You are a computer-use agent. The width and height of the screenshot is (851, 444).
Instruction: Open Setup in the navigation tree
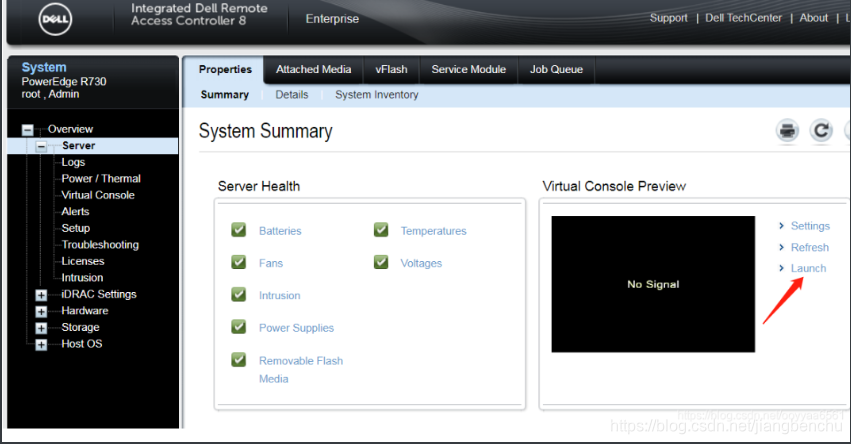(75, 228)
